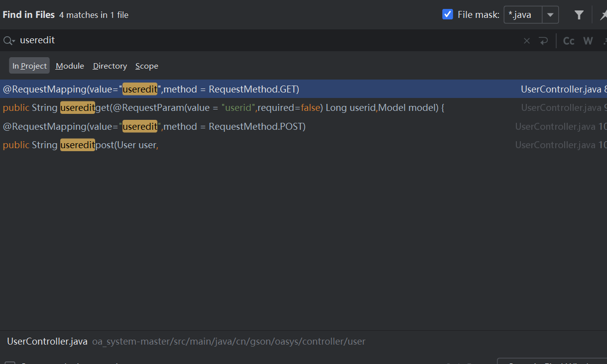
Task: Click the UserController.java file path label
Action: coord(47,342)
